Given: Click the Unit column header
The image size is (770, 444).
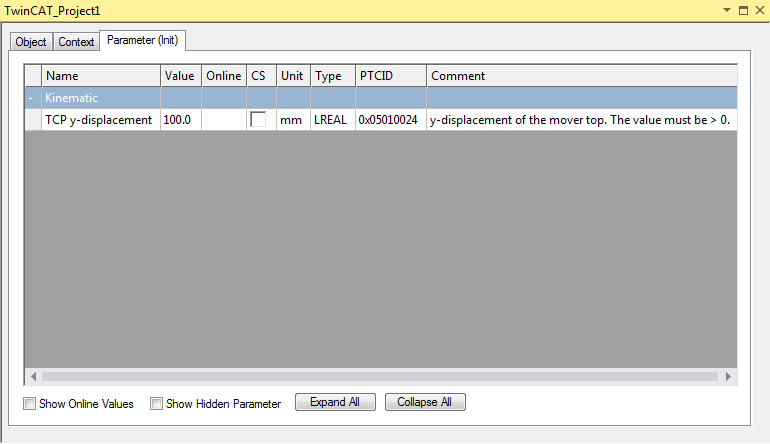Looking at the screenshot, I should coord(293,76).
